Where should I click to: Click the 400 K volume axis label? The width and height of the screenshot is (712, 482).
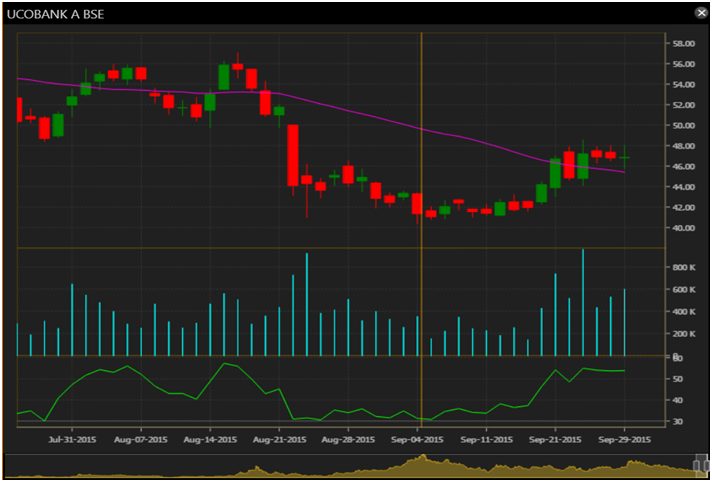point(684,312)
